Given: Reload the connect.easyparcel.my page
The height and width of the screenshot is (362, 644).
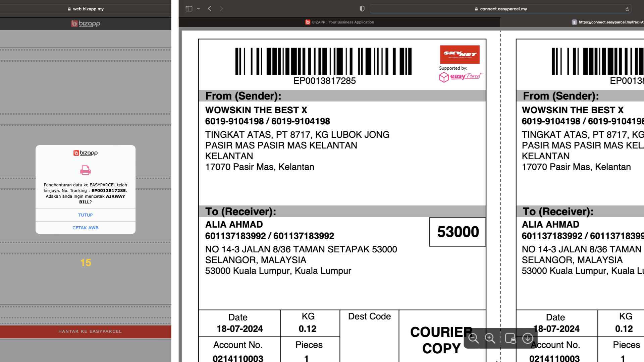Looking at the screenshot, I should [x=627, y=9].
